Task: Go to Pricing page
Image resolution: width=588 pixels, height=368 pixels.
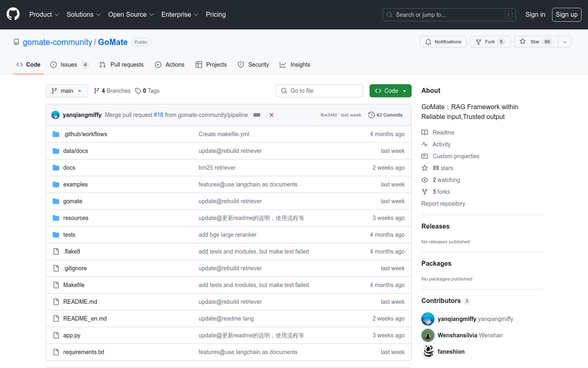Action: pos(216,14)
